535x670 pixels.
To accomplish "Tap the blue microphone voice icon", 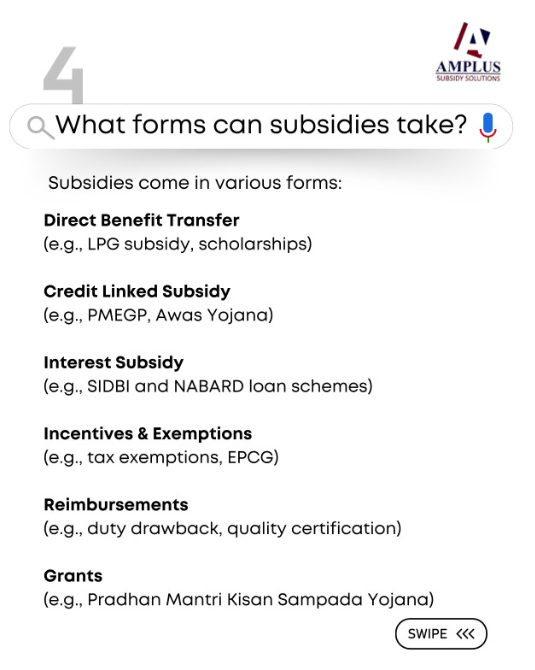I will tap(488, 127).
